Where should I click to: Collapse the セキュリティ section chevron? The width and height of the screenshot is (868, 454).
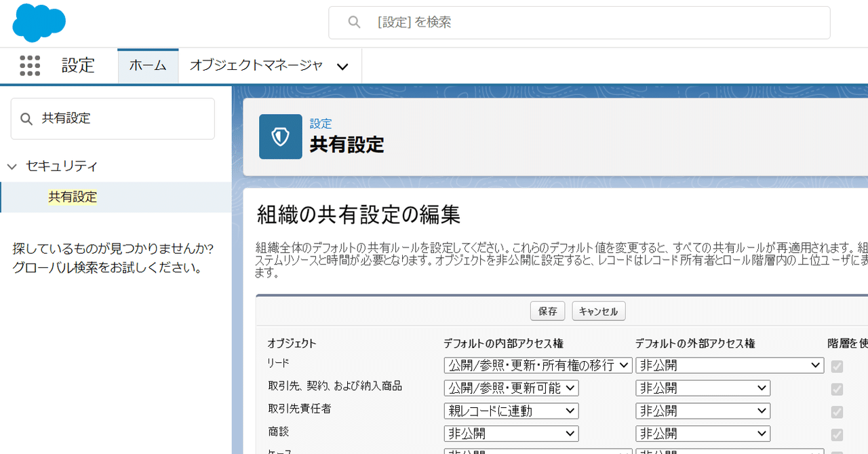(12, 166)
